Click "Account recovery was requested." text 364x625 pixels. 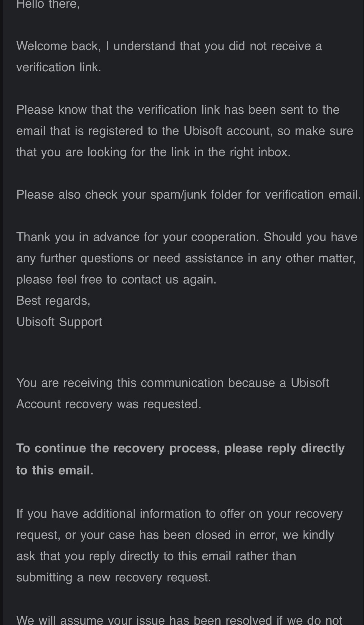pos(109,404)
